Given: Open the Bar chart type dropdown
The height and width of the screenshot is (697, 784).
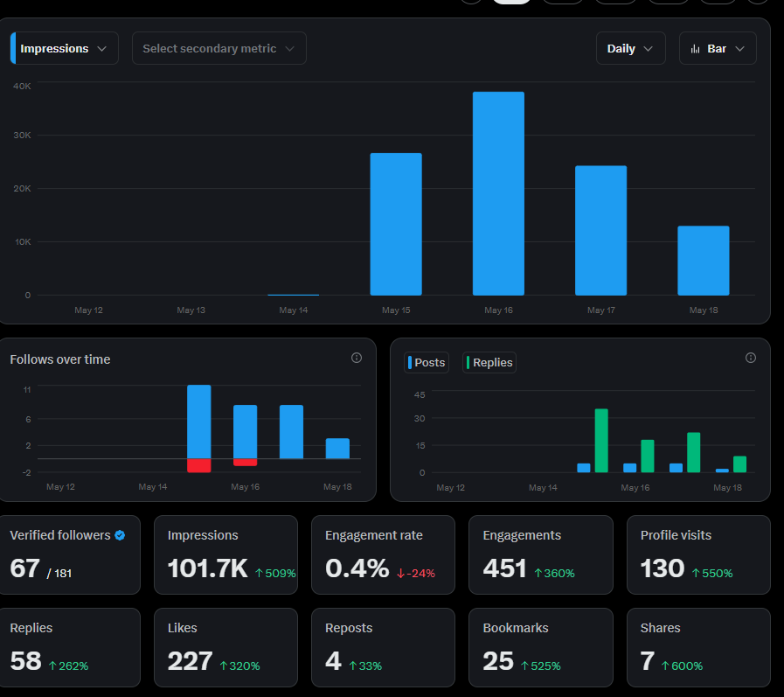Looking at the screenshot, I should point(718,48).
